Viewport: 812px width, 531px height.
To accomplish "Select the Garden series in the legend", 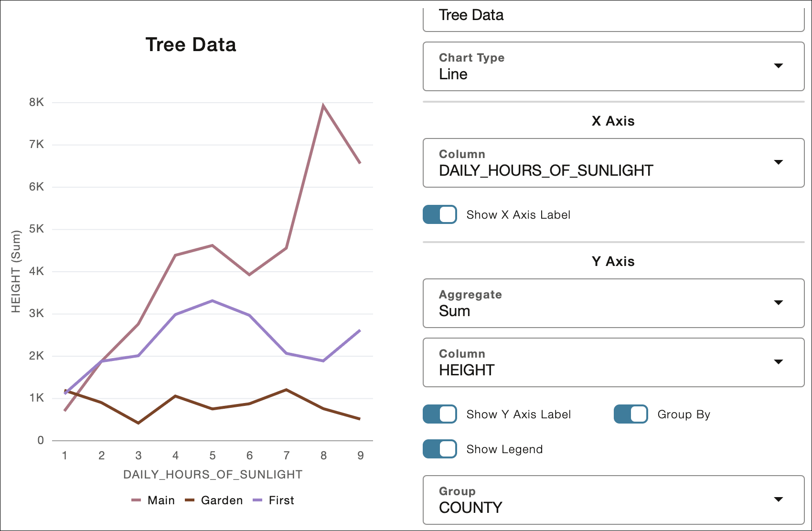I will [221, 500].
